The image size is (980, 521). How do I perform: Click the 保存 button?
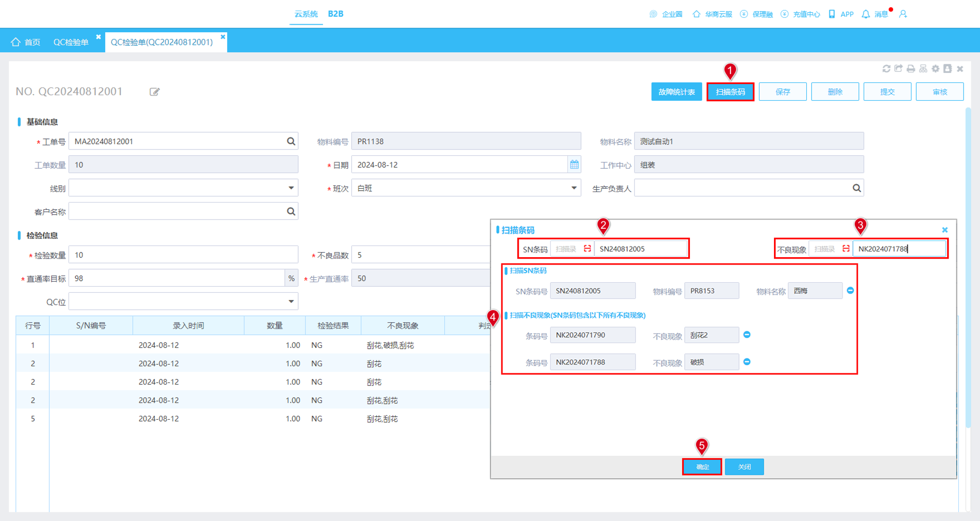[783, 92]
